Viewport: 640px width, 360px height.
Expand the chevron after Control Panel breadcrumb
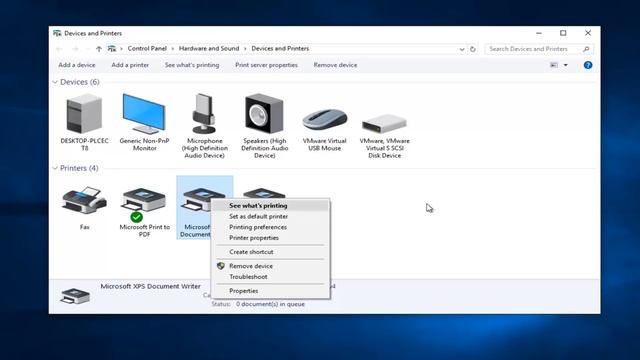pyautogui.click(x=173, y=49)
